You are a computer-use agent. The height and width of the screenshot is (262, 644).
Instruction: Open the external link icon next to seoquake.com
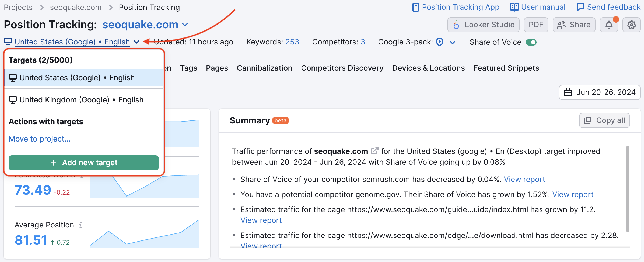375,150
